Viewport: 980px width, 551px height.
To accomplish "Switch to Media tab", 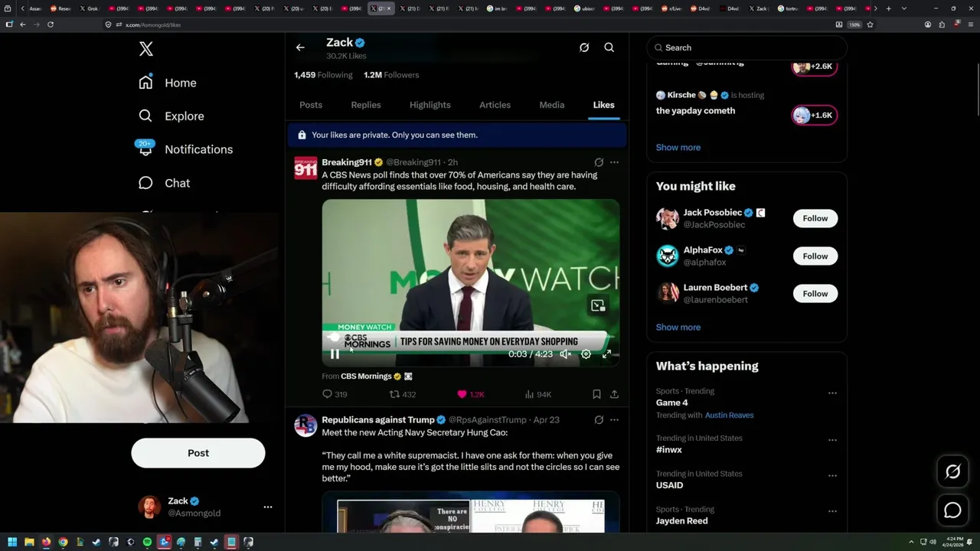I will (x=551, y=105).
